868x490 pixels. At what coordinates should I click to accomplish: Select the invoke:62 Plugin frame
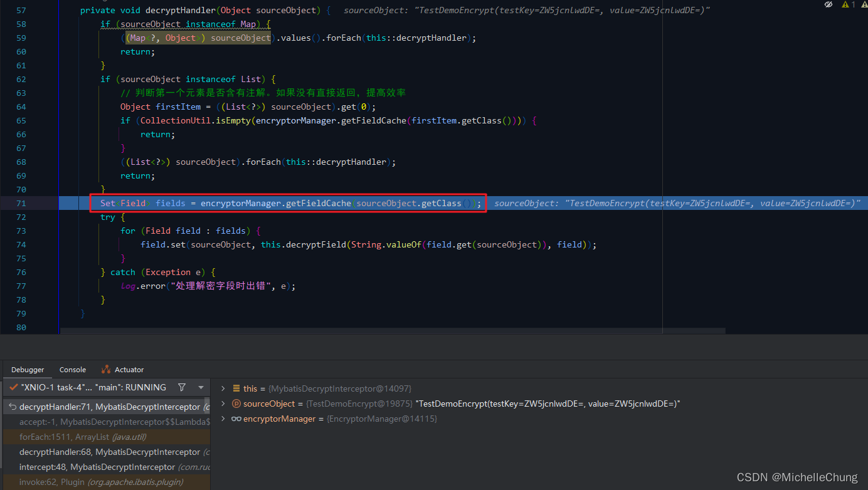(105, 482)
